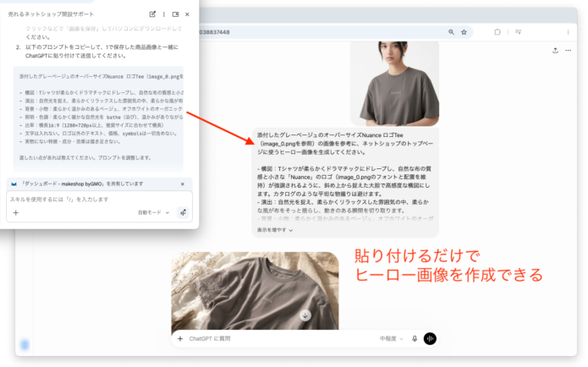588x367 pixels.
Task: Open the browser media control icon
Action: pyautogui.click(x=519, y=32)
